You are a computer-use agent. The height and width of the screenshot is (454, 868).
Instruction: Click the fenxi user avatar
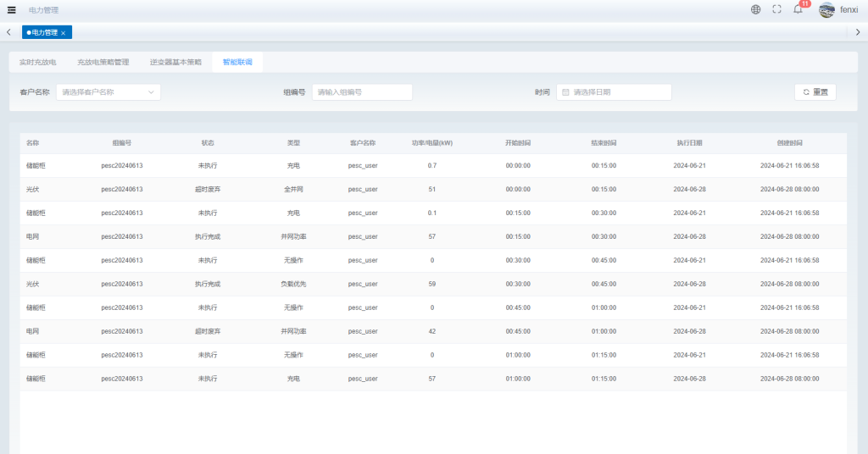(826, 10)
